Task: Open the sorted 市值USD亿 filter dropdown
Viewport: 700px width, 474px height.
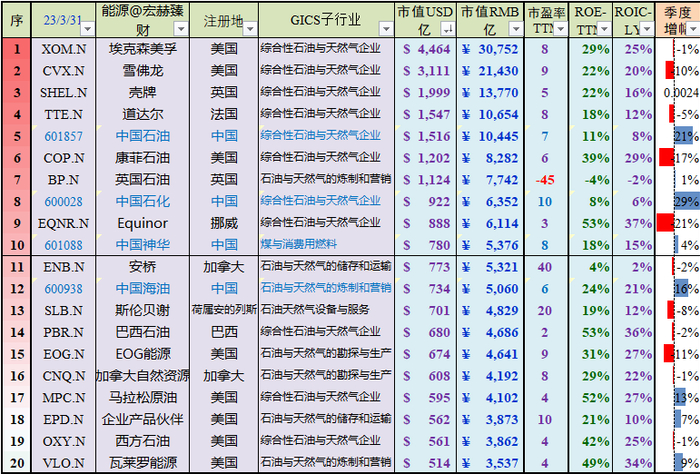Action: tap(447, 29)
